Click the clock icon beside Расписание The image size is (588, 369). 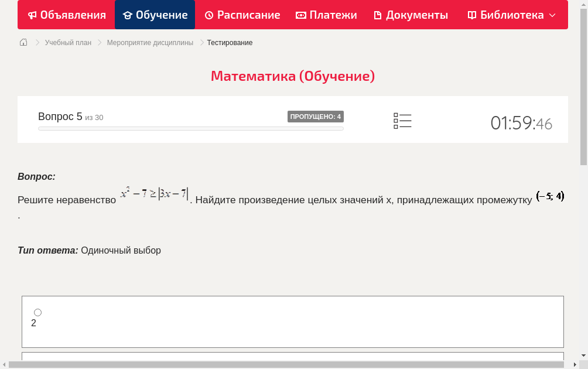click(208, 15)
